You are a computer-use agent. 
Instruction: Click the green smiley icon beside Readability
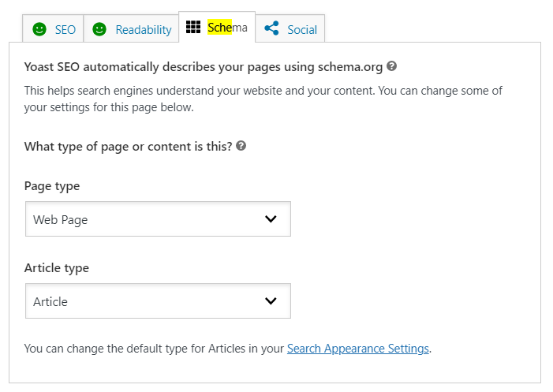(99, 29)
